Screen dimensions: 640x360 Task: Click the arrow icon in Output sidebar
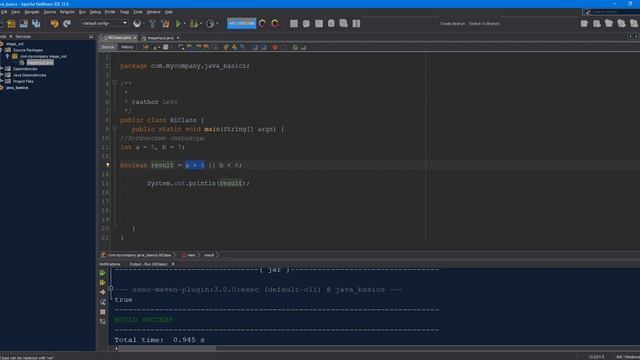102,292
